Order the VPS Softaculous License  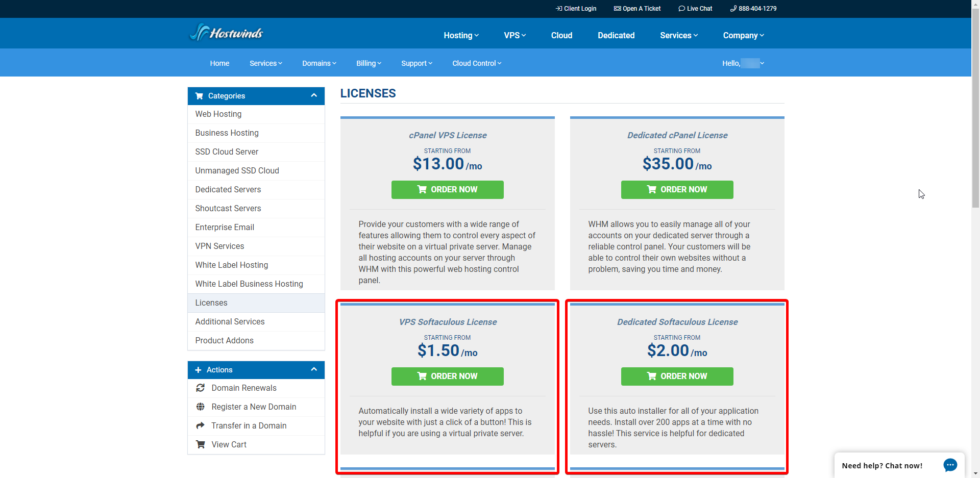[448, 376]
